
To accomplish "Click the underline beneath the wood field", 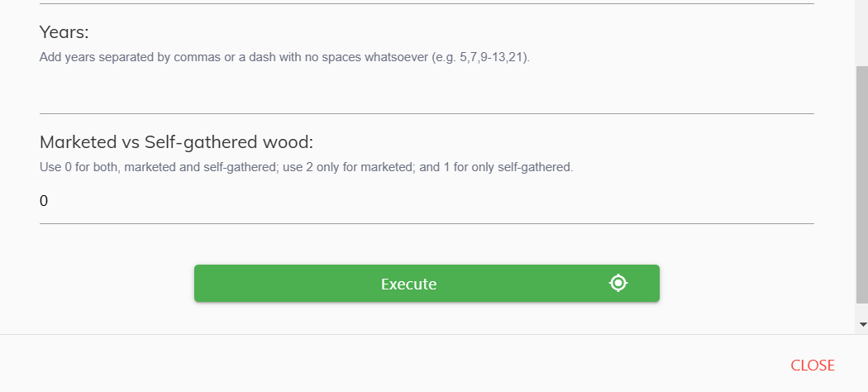I will (427, 223).
